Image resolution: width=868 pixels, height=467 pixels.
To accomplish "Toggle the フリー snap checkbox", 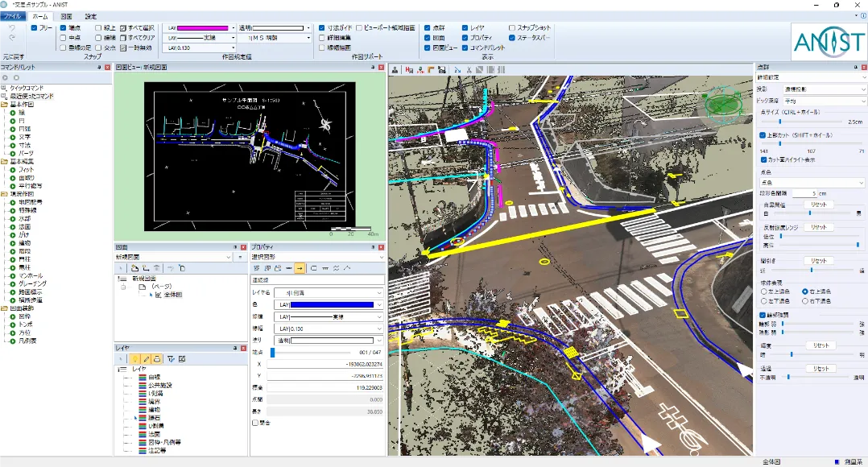I will tap(35, 27).
